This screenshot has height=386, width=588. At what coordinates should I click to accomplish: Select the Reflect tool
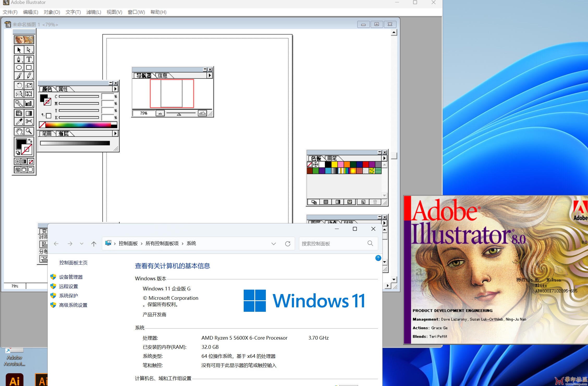click(x=19, y=94)
